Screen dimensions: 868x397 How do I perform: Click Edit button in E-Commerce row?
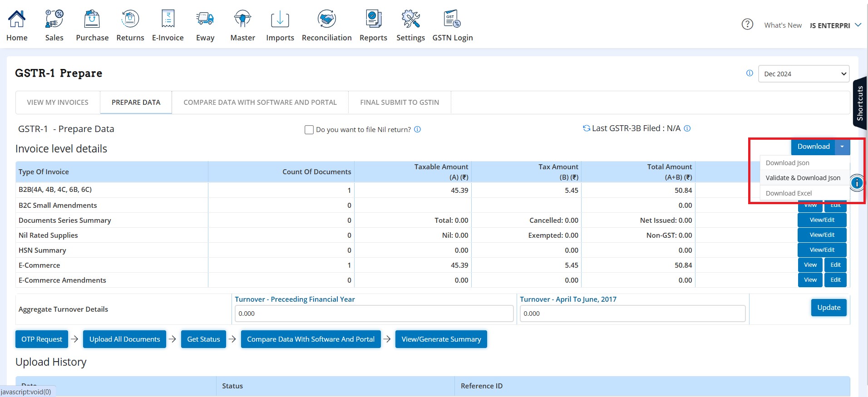[x=836, y=265]
